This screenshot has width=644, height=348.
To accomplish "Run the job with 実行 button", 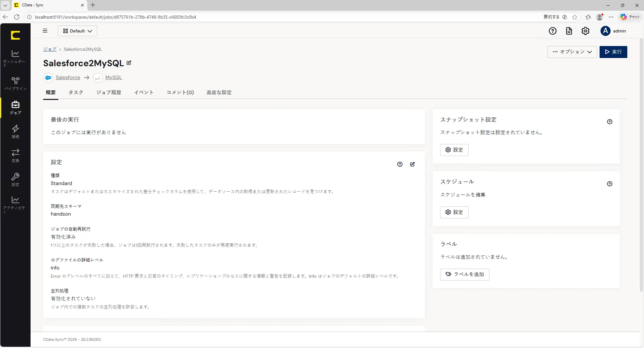I will coord(613,52).
